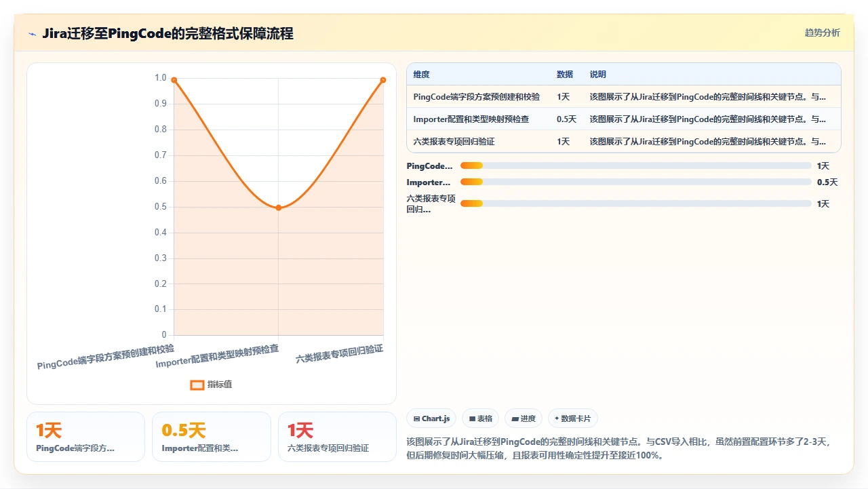Toggle the 指标值 legend swatch

pyautogui.click(x=197, y=385)
